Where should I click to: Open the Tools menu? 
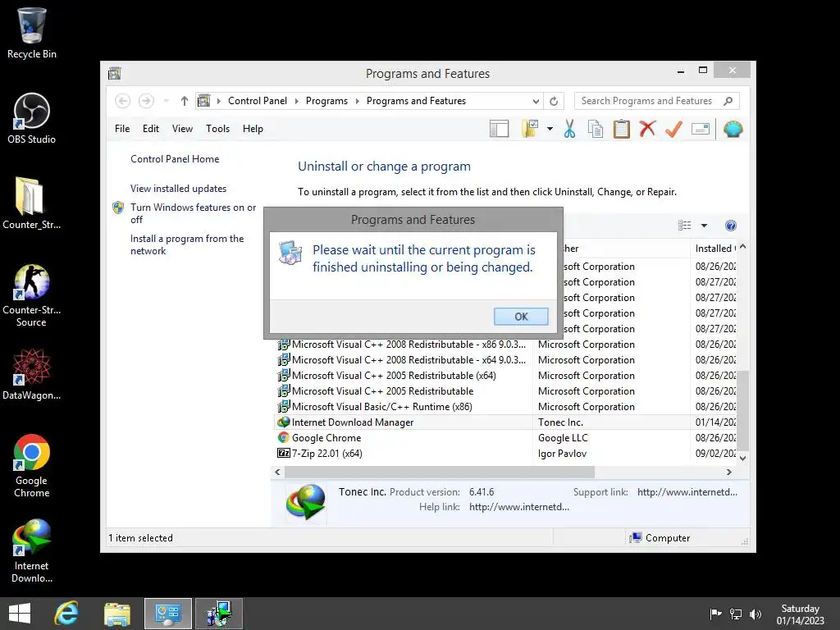pyautogui.click(x=217, y=129)
